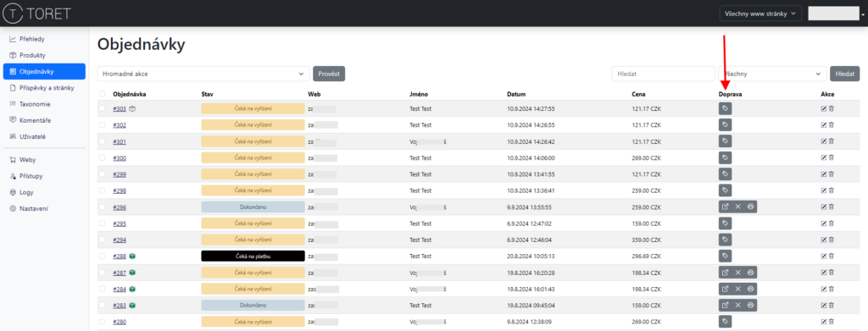The width and height of the screenshot is (868, 331).
Task: Open order link #280
Action: click(x=120, y=322)
